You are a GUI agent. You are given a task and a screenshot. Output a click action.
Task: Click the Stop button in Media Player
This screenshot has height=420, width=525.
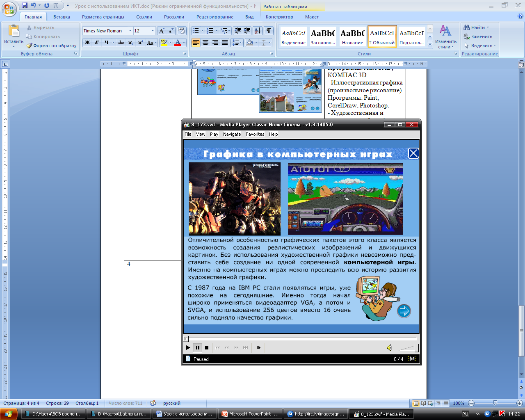(x=207, y=347)
